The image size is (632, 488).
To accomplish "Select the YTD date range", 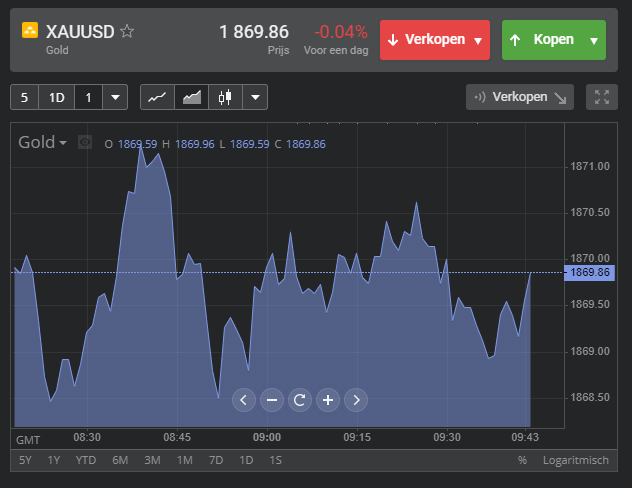I will [x=86, y=460].
